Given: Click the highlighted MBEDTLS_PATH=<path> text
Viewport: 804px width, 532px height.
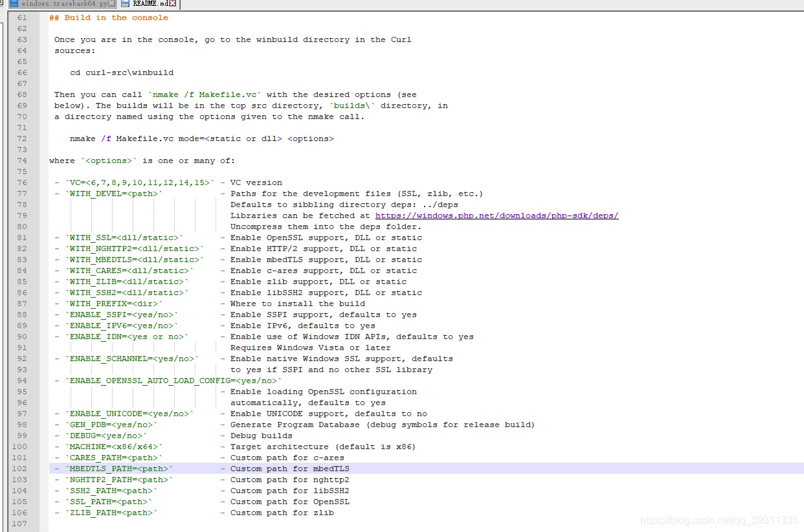Looking at the screenshot, I should click(119, 469).
